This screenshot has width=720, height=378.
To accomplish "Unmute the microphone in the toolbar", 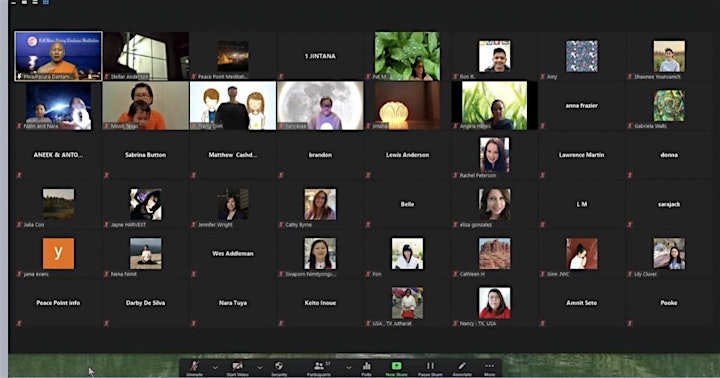I will [194, 368].
